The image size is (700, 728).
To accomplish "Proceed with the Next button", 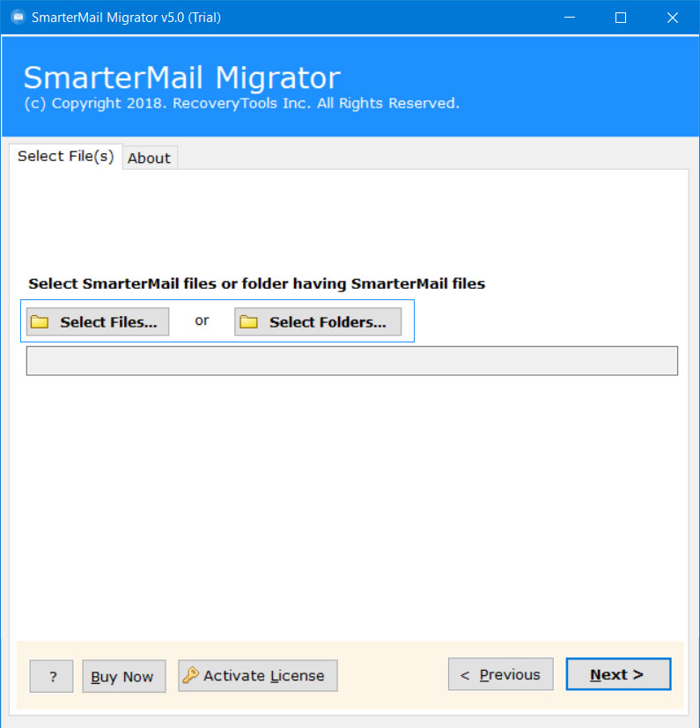I will point(618,674).
